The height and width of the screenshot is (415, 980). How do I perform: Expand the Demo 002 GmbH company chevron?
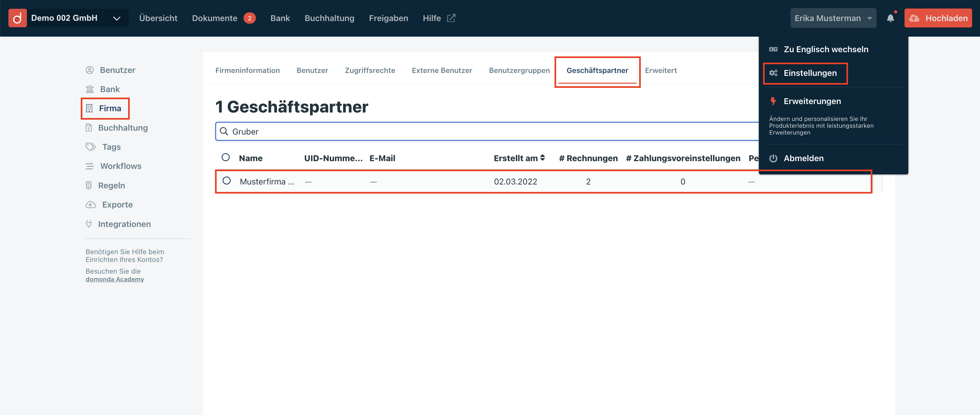pos(116,18)
